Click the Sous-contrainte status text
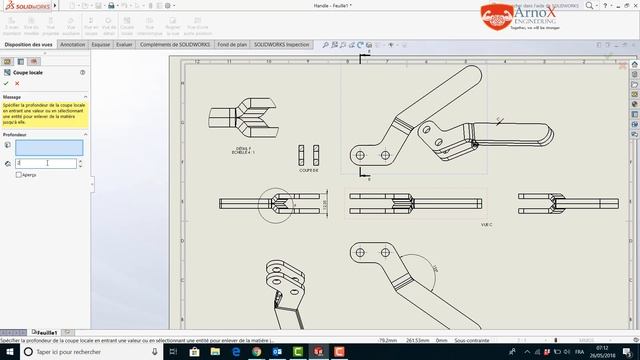The width and height of the screenshot is (640, 360). coord(472,340)
